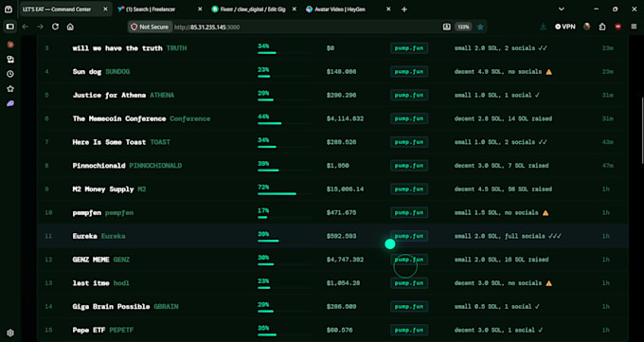Open the profile avatar menu
This screenshot has height=342, width=644.
(587, 27)
